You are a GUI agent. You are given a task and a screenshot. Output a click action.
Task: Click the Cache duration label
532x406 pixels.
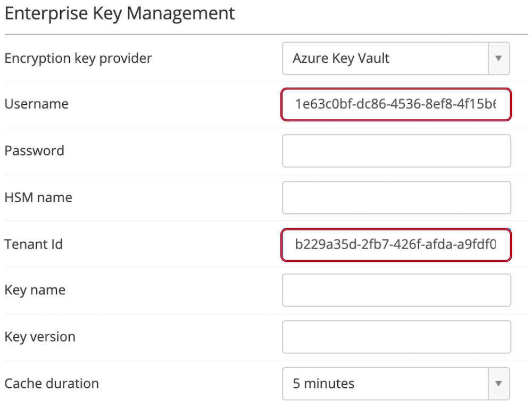point(52,384)
